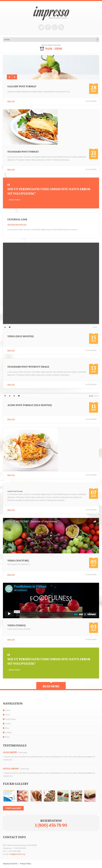Open the Facebook social icon

48,27
